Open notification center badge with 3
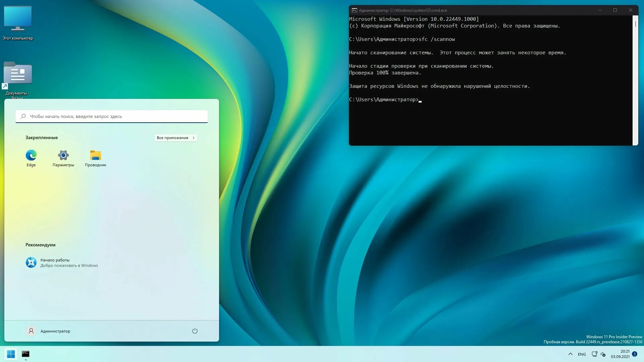Viewport: 644px width, 362px height. [635, 354]
